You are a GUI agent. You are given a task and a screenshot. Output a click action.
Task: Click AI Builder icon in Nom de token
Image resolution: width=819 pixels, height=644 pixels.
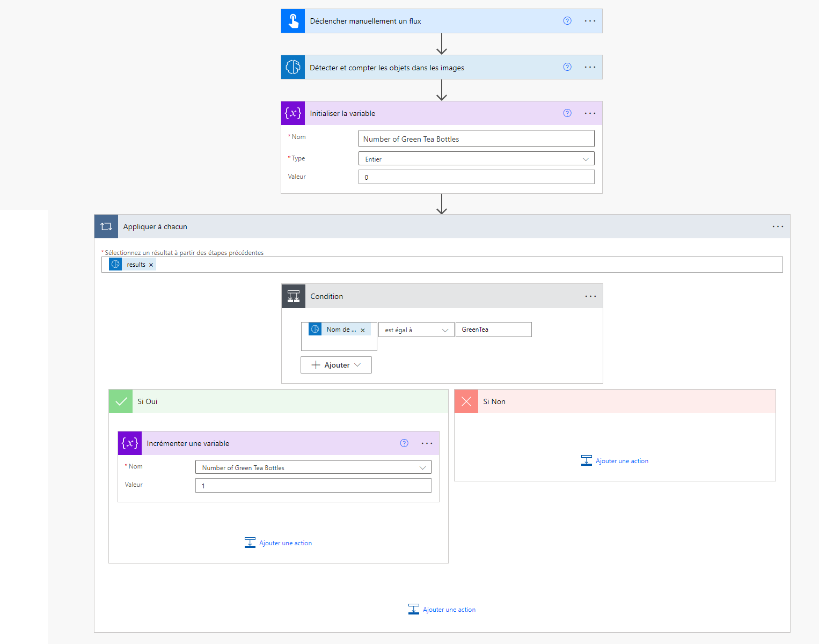click(315, 330)
